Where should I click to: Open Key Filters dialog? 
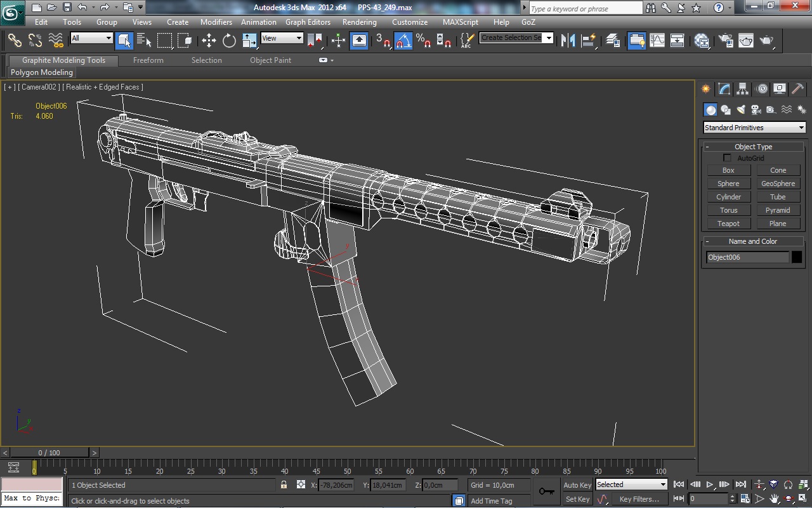coord(639,499)
